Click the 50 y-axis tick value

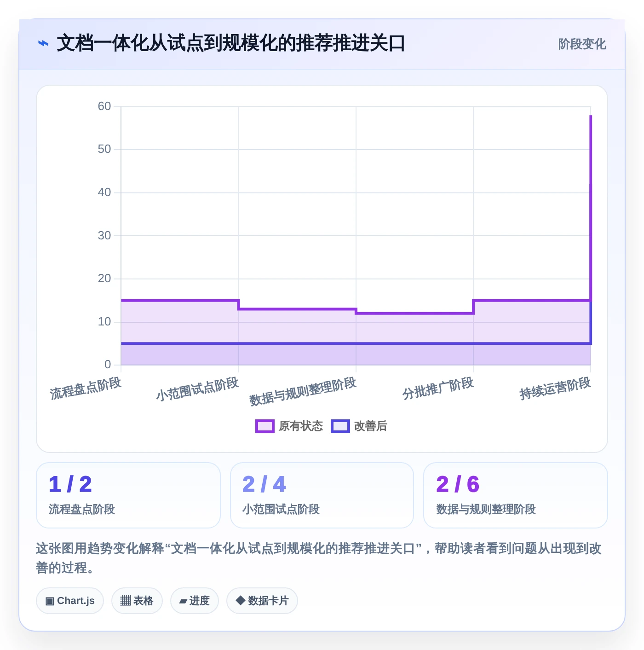(104, 149)
